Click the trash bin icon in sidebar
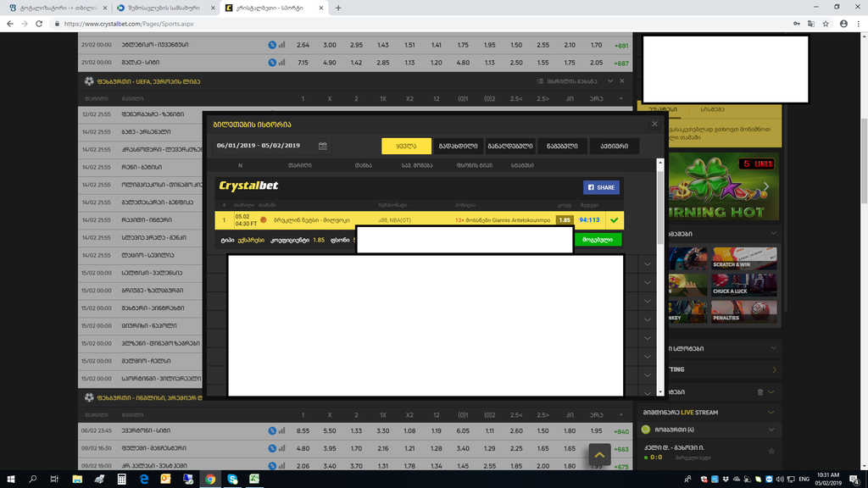Viewport: 868px width, 488px height. click(x=760, y=391)
